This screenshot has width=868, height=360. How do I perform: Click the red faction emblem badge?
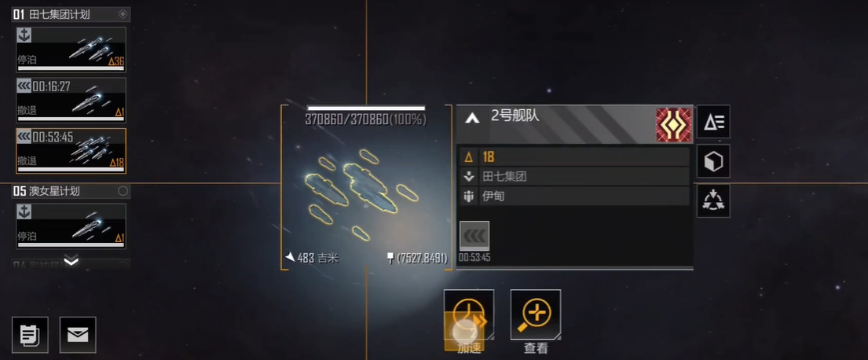[673, 125]
